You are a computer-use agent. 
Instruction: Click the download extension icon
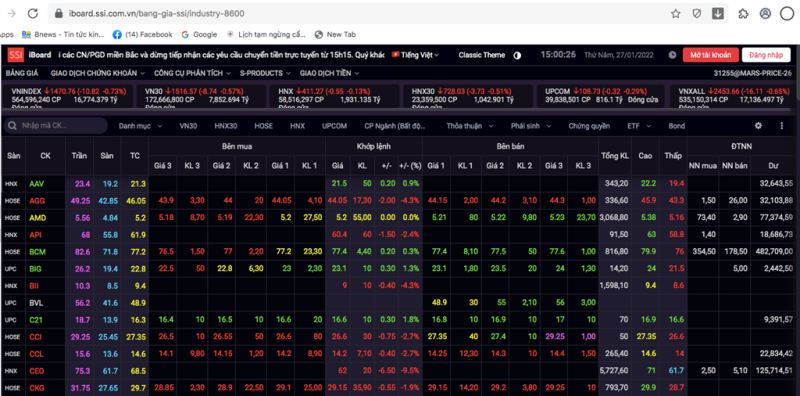718,14
